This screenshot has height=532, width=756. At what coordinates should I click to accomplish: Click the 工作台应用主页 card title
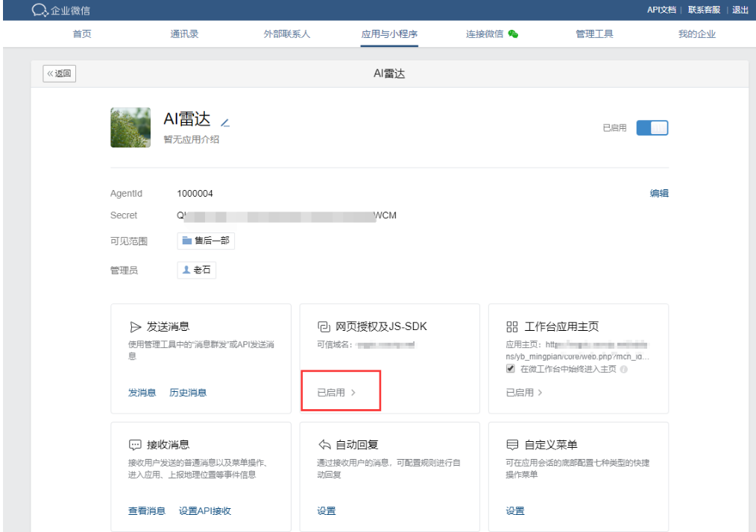pyautogui.click(x=561, y=326)
